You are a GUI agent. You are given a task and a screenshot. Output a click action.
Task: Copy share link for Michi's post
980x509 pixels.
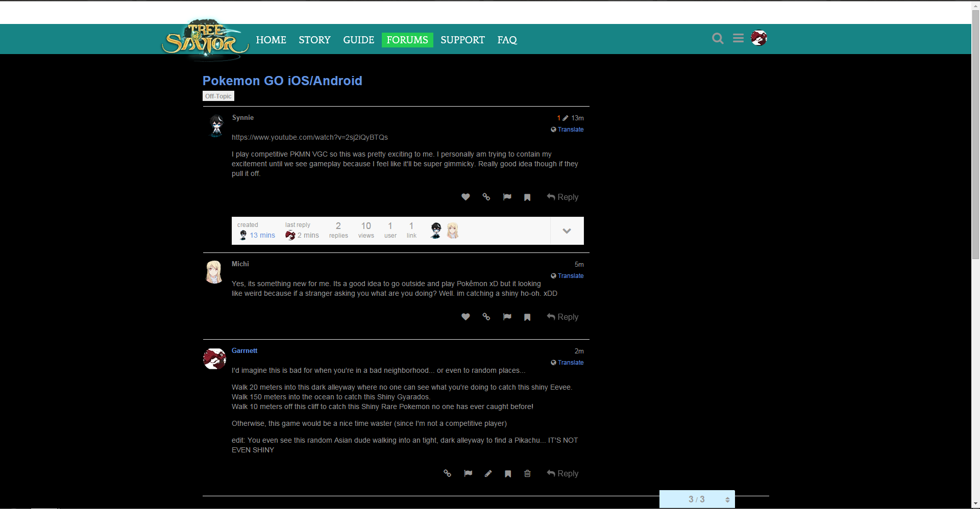coord(486,317)
